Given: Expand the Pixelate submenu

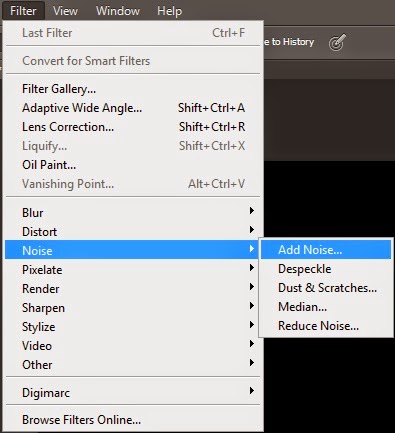Looking at the screenshot, I should click(x=132, y=270).
